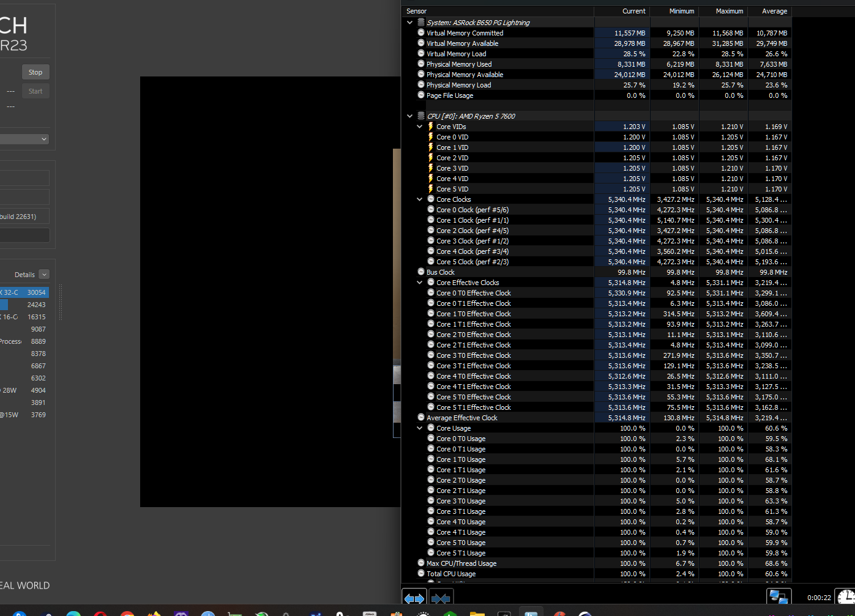This screenshot has height=616, width=855.
Task: Click the lightning bolt icon beside Core 3 VID
Action: coord(431,168)
